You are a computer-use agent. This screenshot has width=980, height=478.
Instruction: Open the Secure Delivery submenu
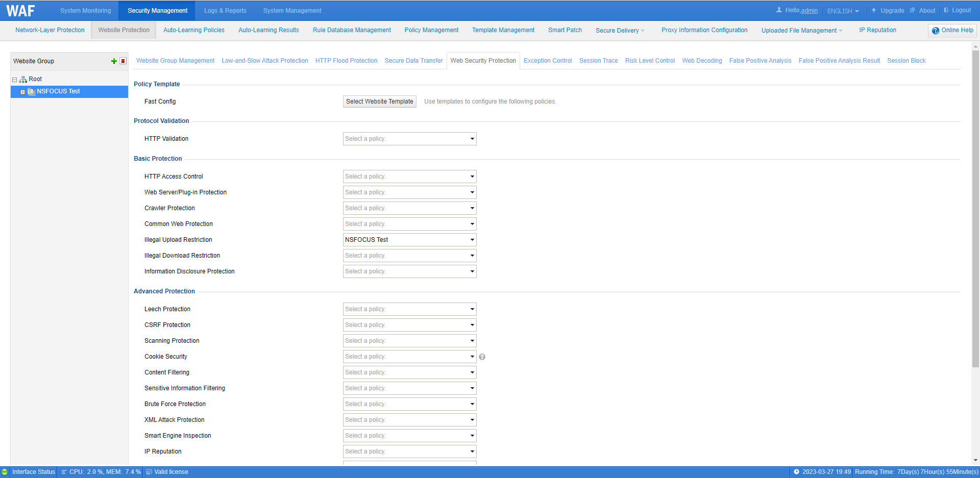(x=620, y=31)
